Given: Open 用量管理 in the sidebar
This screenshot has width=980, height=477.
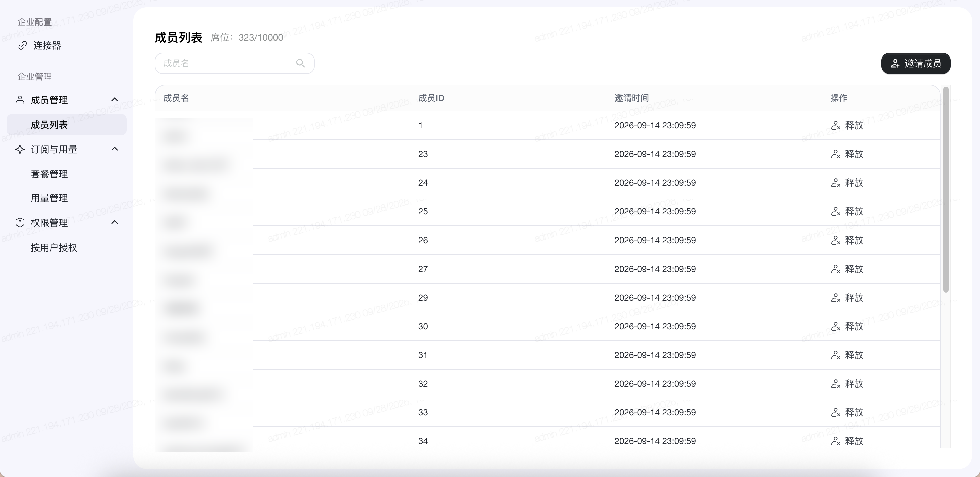Looking at the screenshot, I should coord(49,198).
